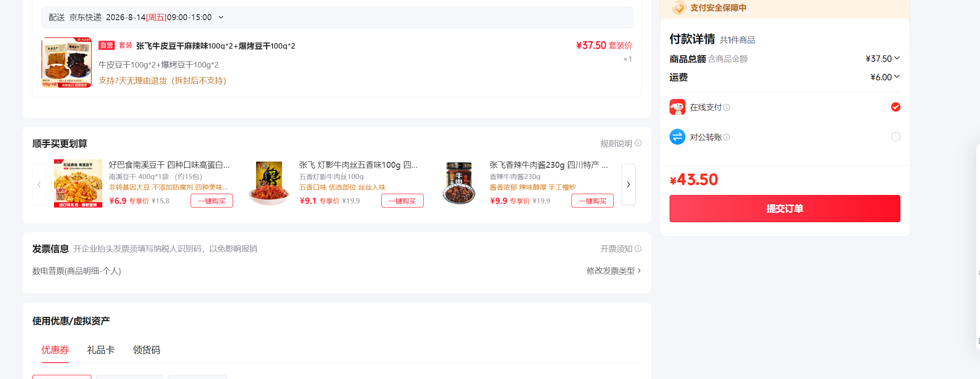This screenshot has height=379, width=980.
Task: Click the blue transfer arrows icon
Action: 677,137
